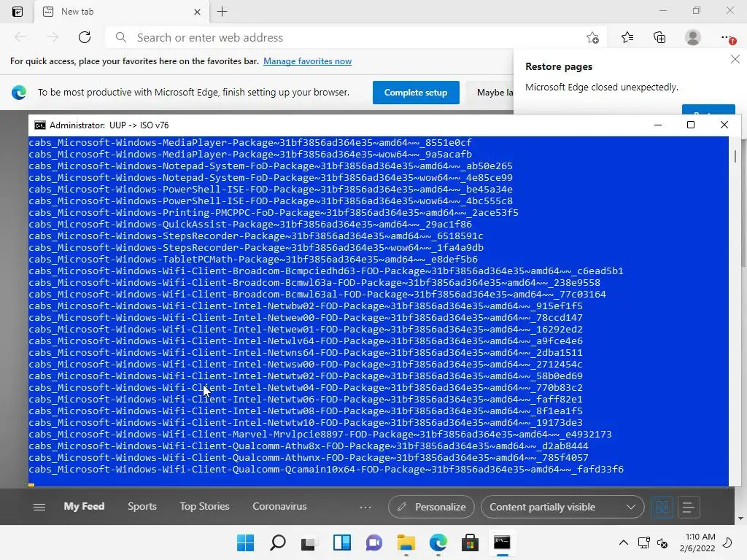
Task: Switch to Command Prompt taskbar icon
Action: (x=502, y=542)
